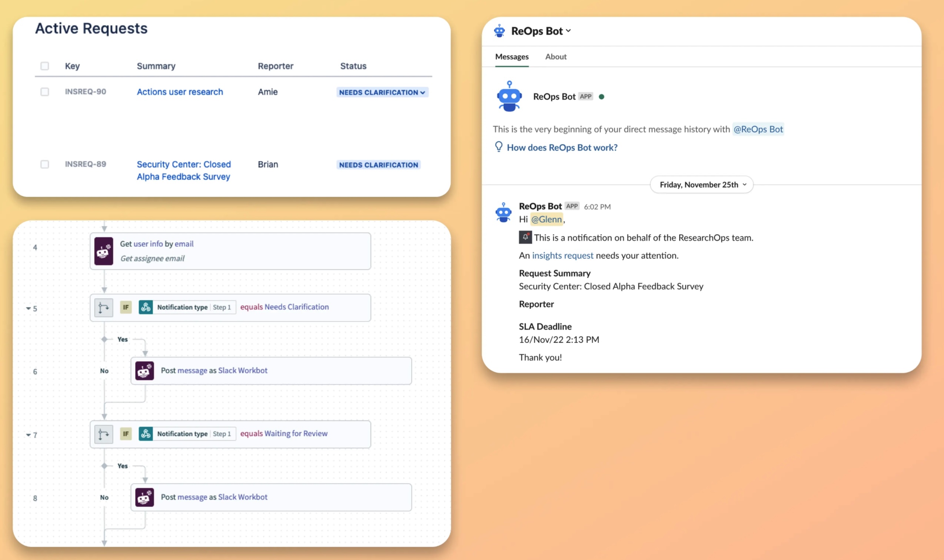Follow the insights request link

click(562, 255)
